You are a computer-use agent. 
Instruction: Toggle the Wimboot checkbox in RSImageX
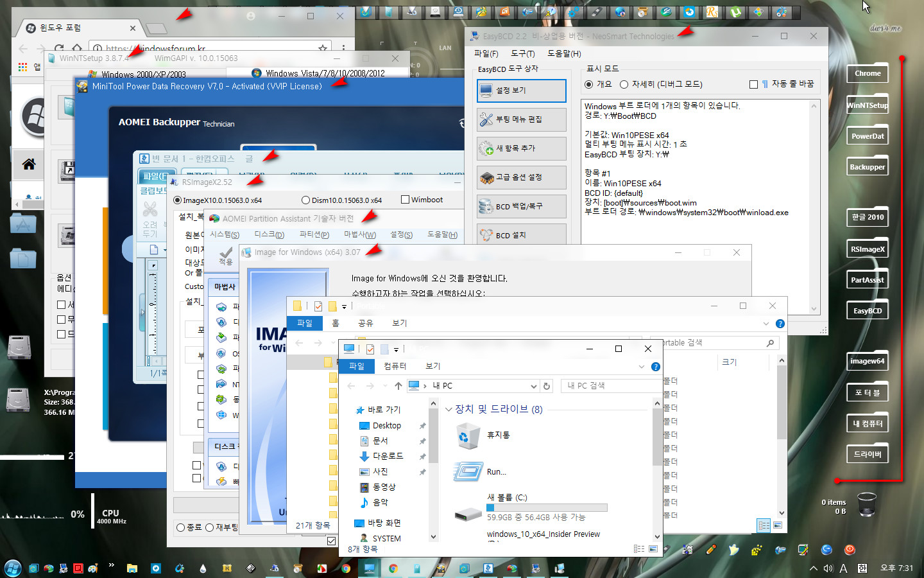tap(405, 199)
